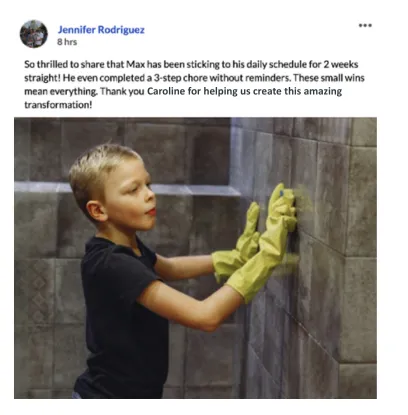
Task: Click Jennifer Rodriguez's round profile picture
Action: click(x=34, y=34)
